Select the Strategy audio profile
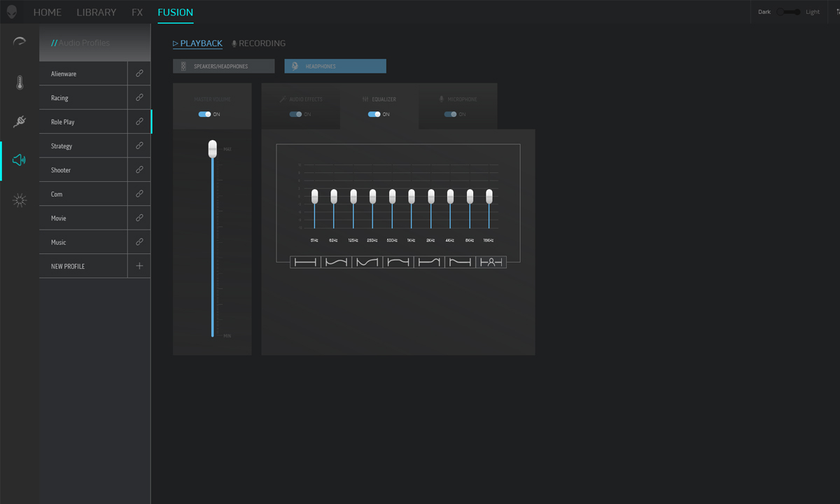Viewport: 840px width, 504px height. [x=83, y=146]
